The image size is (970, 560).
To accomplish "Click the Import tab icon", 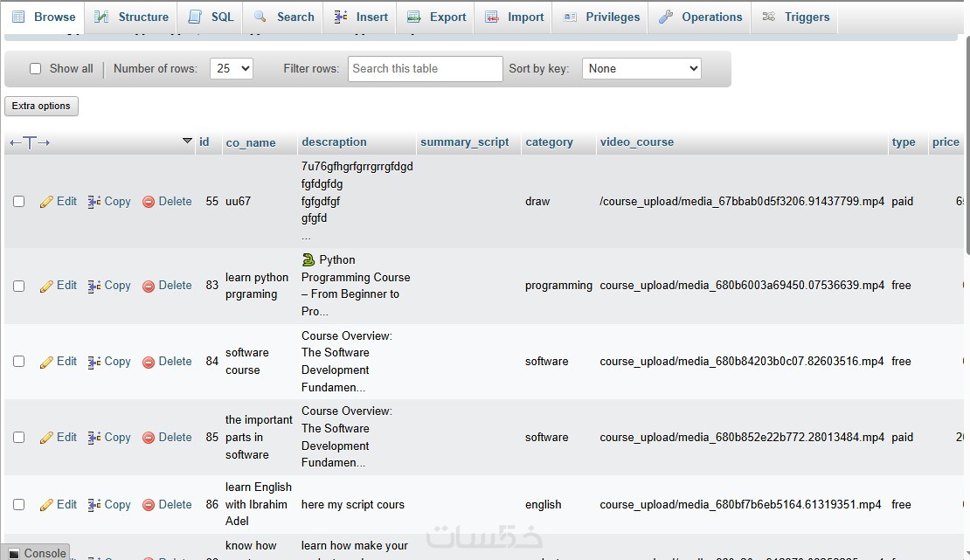I will pos(492,17).
